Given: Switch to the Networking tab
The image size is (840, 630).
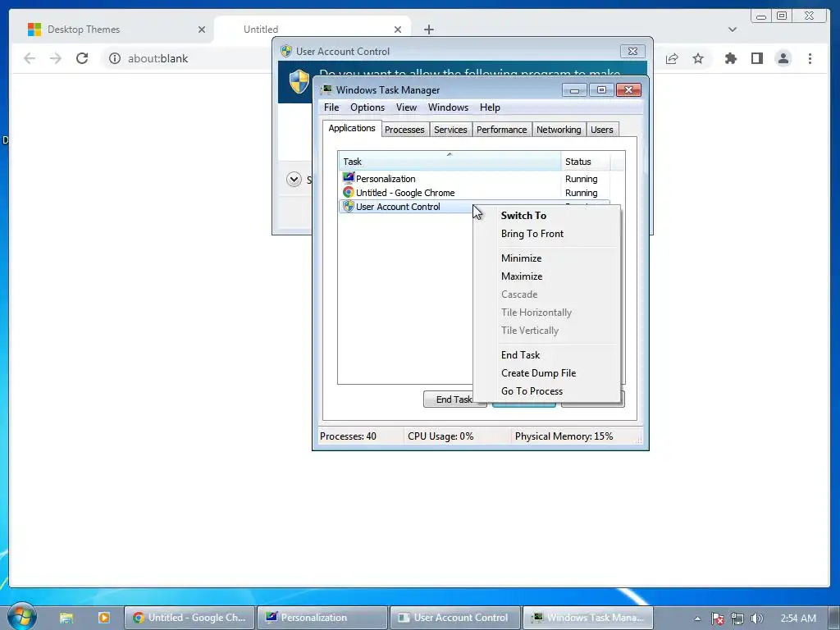Looking at the screenshot, I should click(x=559, y=130).
